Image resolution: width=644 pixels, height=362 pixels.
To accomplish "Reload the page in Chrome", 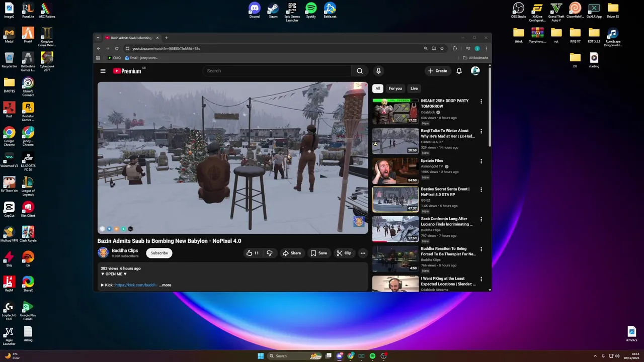I will point(117,48).
